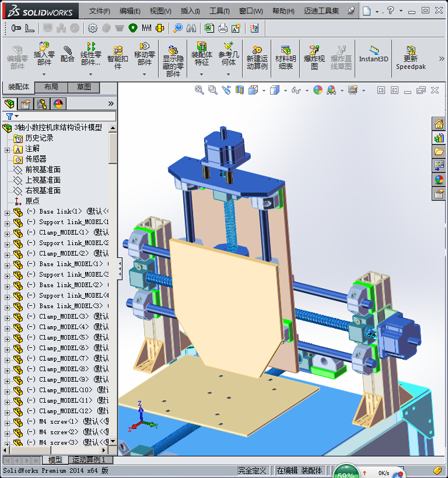Open the PropertyManager tab icon
The image size is (448, 478).
coord(26,104)
